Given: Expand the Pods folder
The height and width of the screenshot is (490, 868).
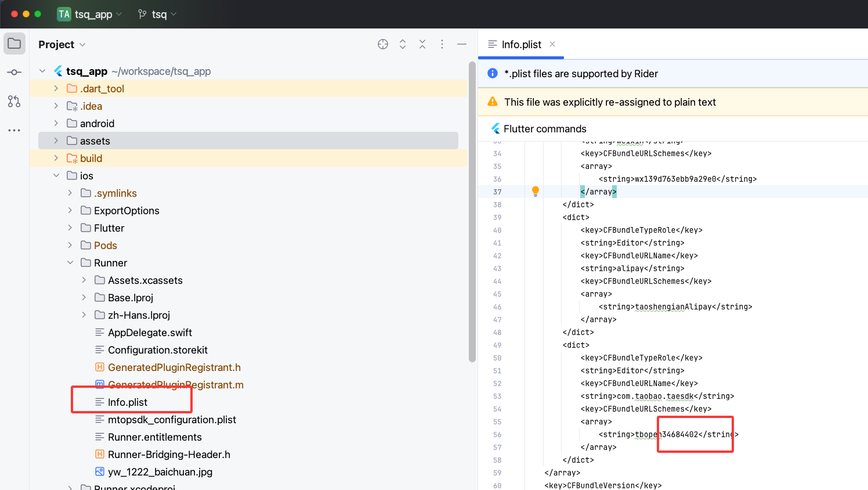Looking at the screenshot, I should click(x=70, y=245).
